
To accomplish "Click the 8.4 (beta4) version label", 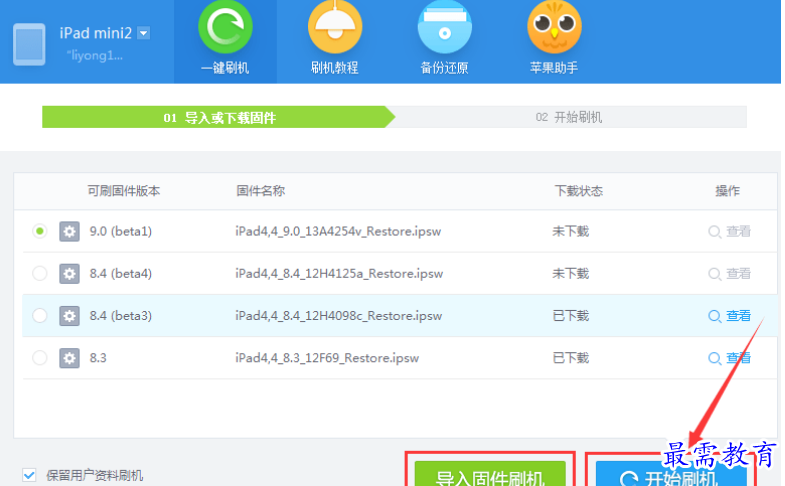I will click(121, 273).
